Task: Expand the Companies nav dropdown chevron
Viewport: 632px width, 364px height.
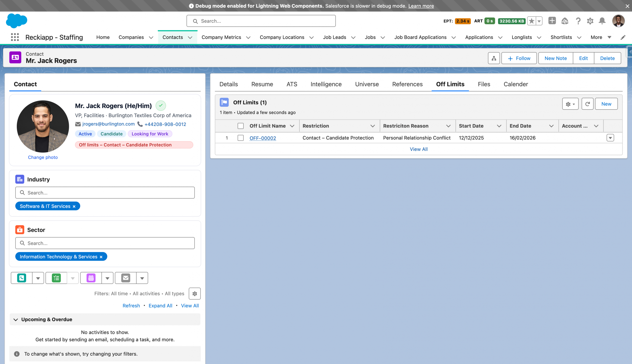Action: [x=151, y=37]
